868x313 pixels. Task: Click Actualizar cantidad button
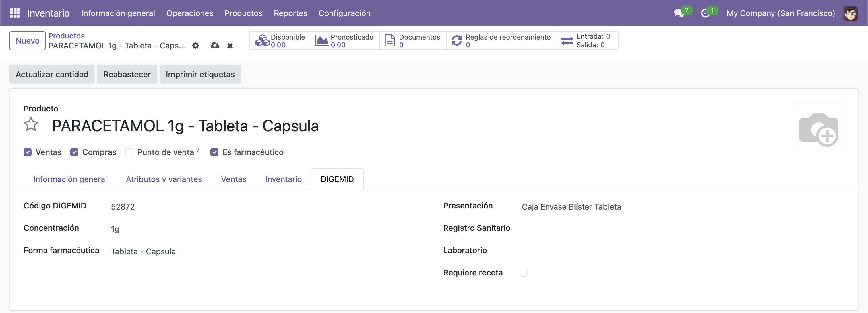(x=52, y=74)
